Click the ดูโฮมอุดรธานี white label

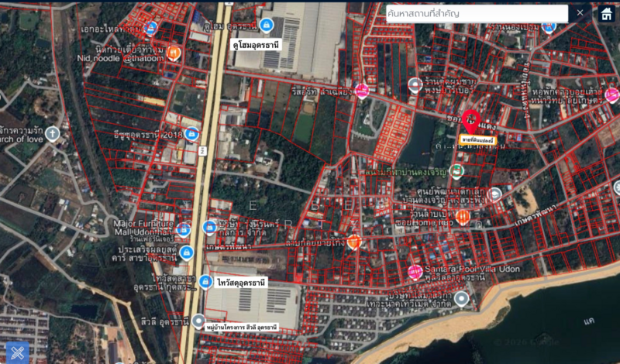[x=256, y=45]
